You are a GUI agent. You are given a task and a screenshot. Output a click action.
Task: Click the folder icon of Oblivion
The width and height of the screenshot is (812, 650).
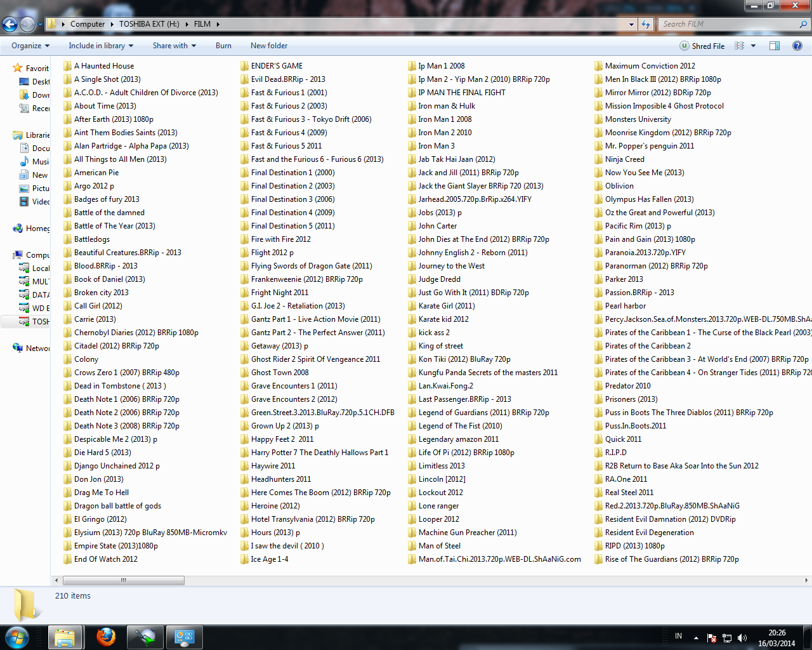point(598,185)
